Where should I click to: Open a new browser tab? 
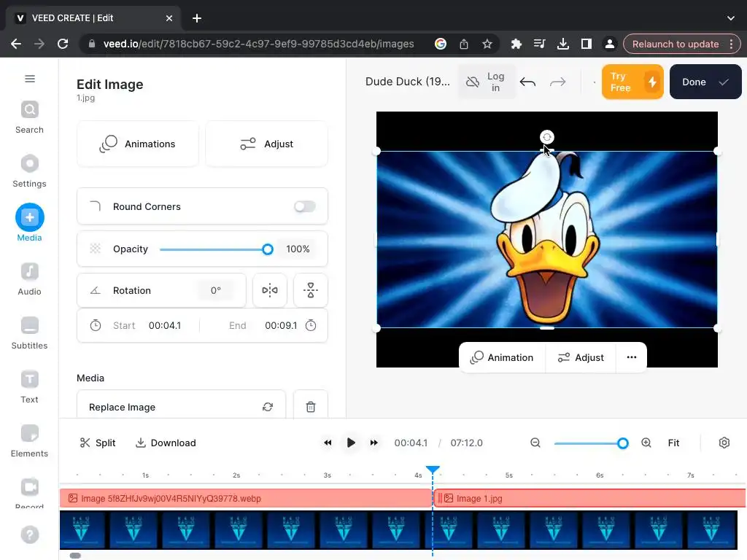[x=197, y=18]
